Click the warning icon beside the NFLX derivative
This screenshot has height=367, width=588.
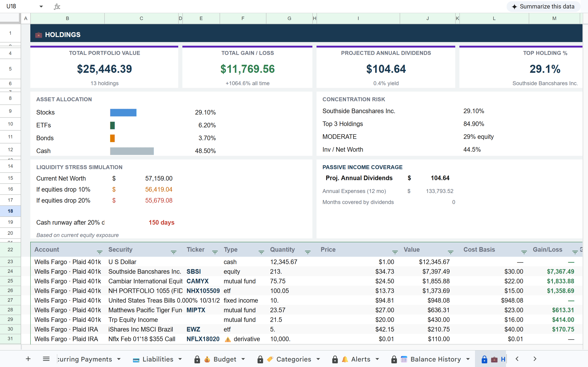[227, 339]
